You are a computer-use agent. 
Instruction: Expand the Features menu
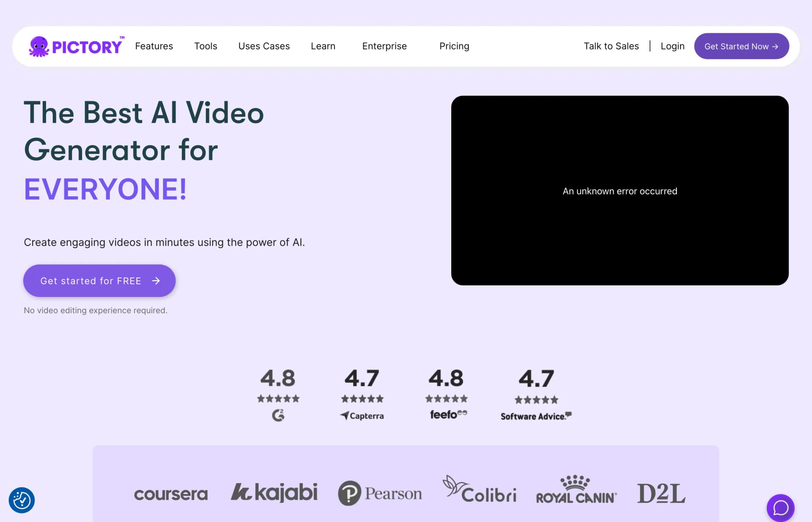[x=154, y=46]
